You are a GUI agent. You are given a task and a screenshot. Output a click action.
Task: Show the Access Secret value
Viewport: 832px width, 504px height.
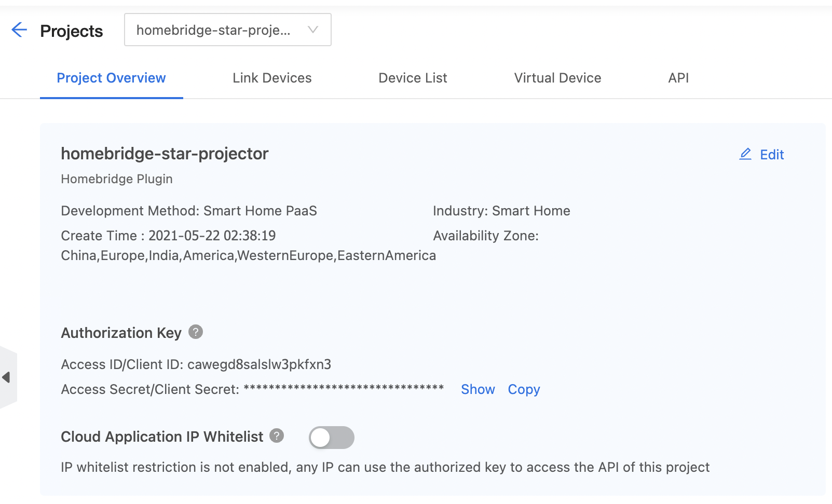pyautogui.click(x=478, y=389)
